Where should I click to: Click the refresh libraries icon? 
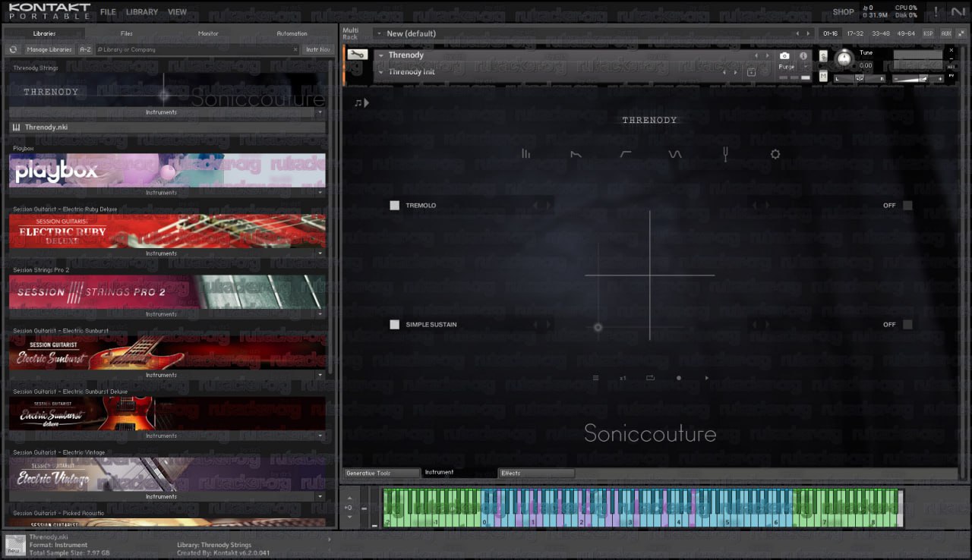(x=13, y=49)
